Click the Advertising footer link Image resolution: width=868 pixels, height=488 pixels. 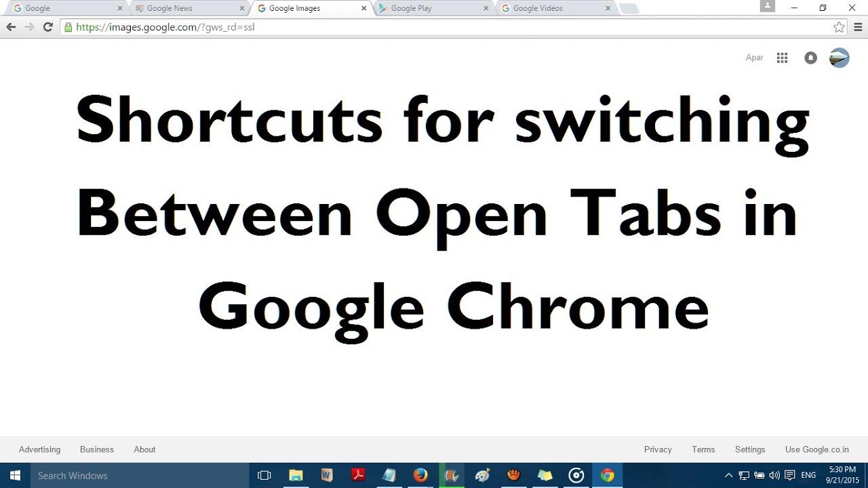click(39, 449)
